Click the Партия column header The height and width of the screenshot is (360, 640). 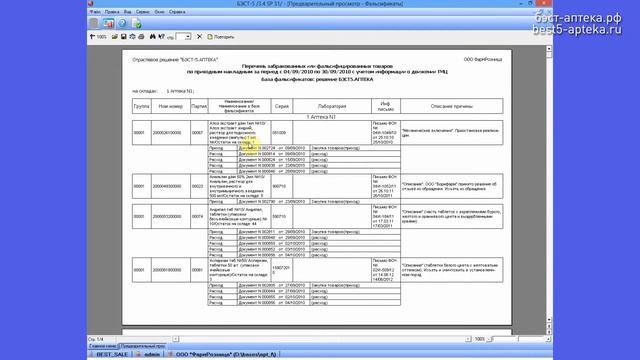tap(199, 106)
